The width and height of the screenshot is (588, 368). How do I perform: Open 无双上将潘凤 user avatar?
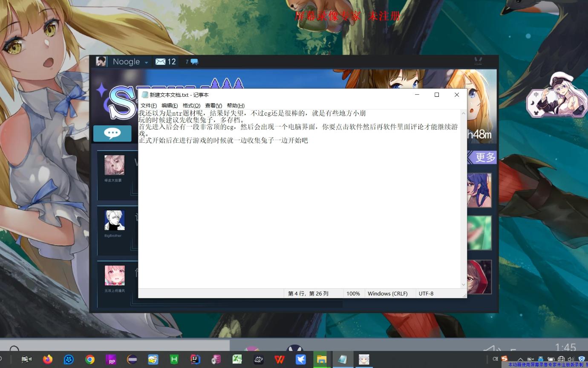115,275
